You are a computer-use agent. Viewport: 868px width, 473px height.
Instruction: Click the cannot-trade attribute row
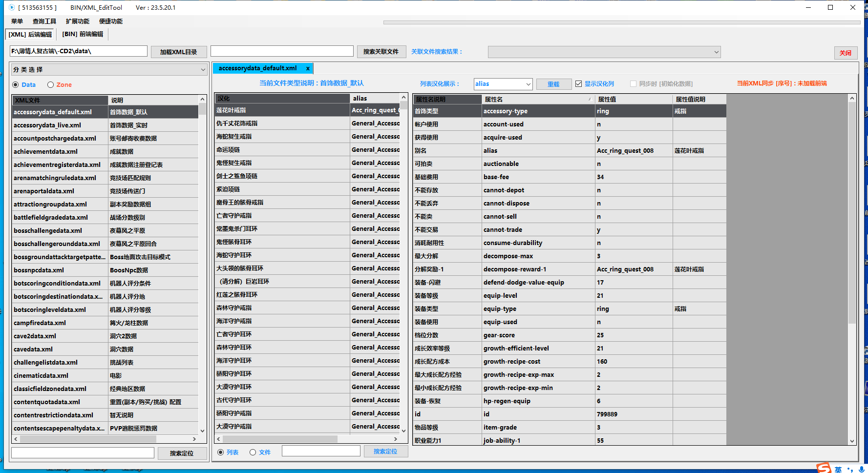[x=570, y=230]
